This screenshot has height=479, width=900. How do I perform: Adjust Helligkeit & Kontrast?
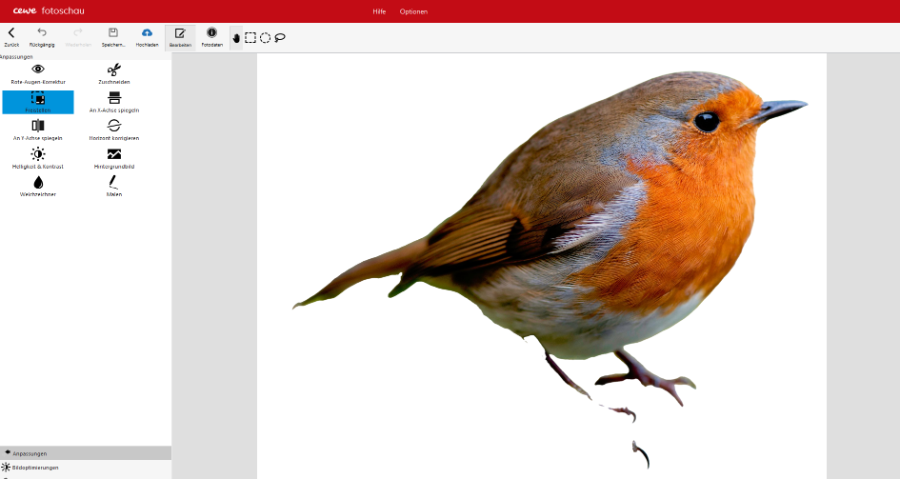coord(38,157)
